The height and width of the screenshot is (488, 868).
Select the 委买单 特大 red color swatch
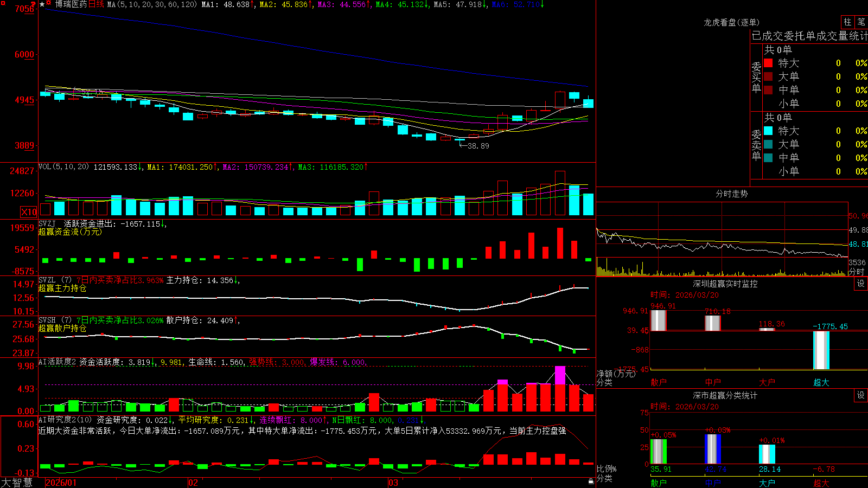pyautogui.click(x=768, y=63)
